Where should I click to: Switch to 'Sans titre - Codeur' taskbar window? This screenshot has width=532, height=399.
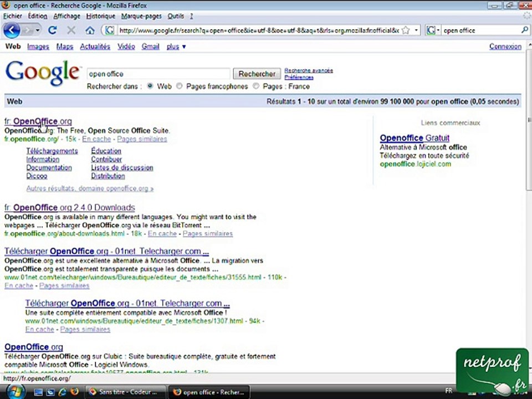click(x=125, y=392)
